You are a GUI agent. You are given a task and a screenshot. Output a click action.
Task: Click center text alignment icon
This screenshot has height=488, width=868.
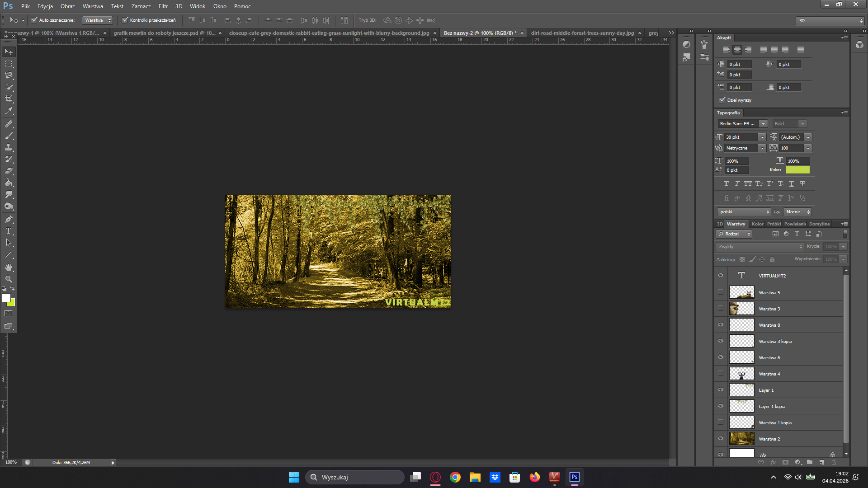pos(737,50)
